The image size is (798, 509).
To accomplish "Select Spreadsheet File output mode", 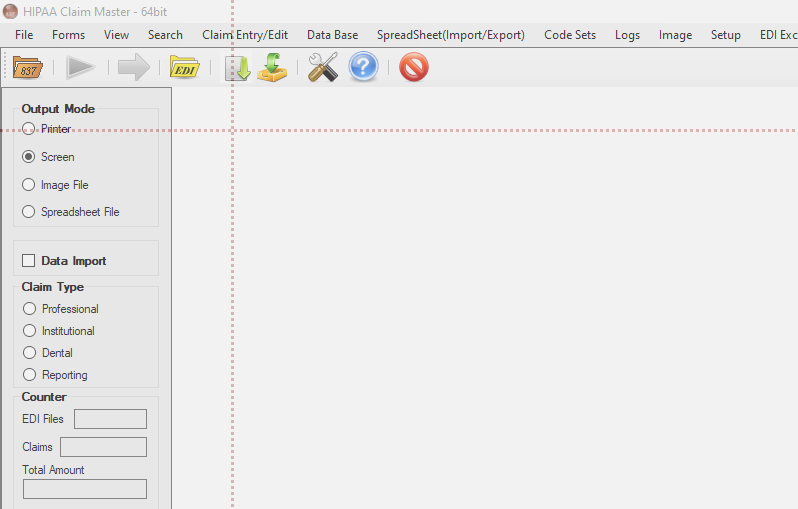I will tap(28, 212).
